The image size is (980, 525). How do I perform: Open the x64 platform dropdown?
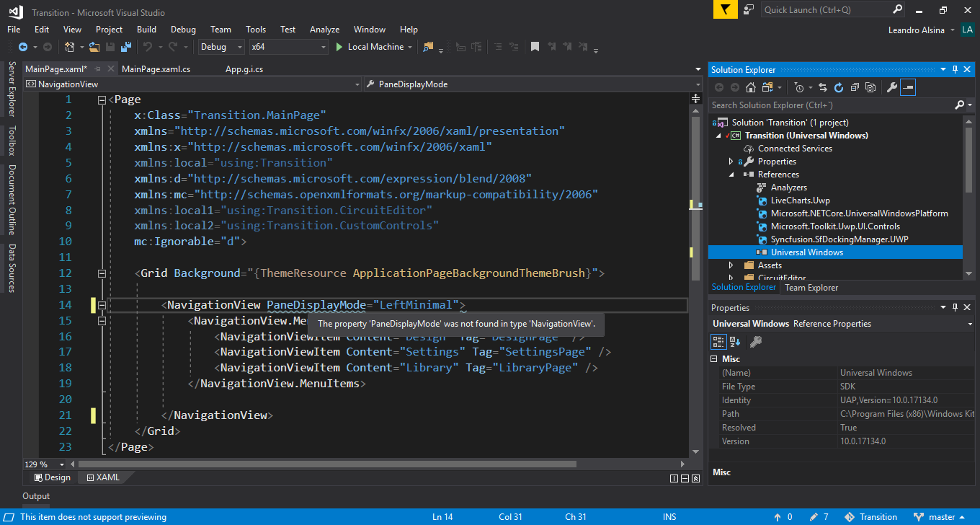pos(288,47)
